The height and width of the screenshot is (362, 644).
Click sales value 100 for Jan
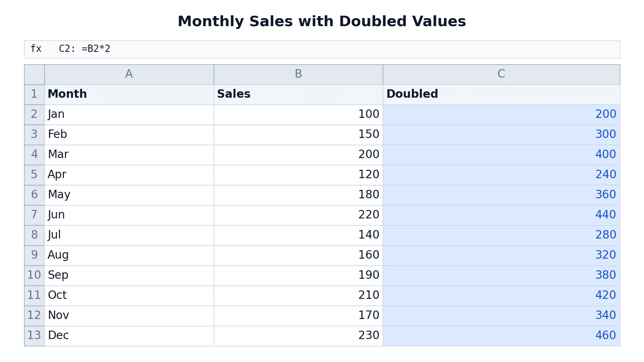(298, 115)
